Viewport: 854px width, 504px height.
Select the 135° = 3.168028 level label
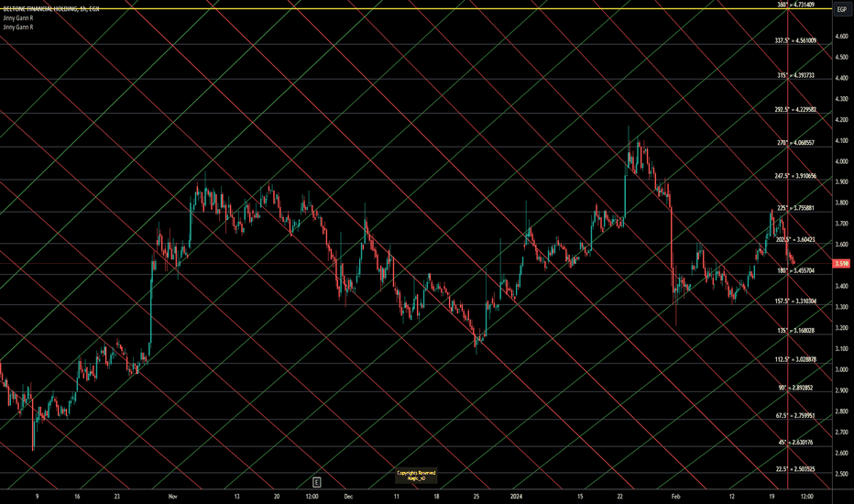coord(795,330)
